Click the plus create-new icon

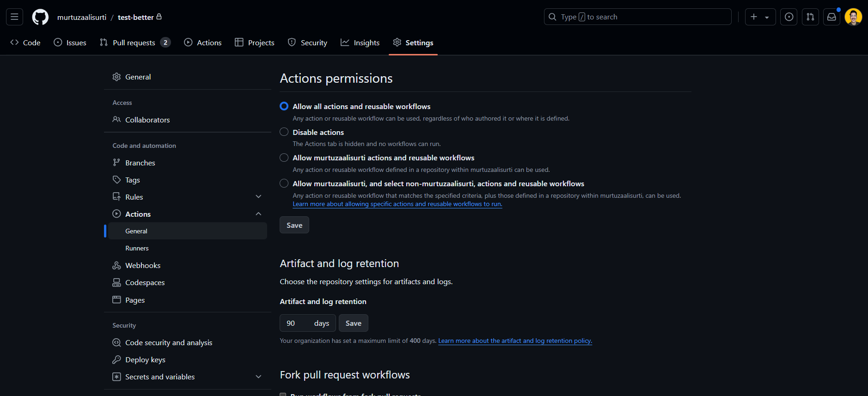754,17
